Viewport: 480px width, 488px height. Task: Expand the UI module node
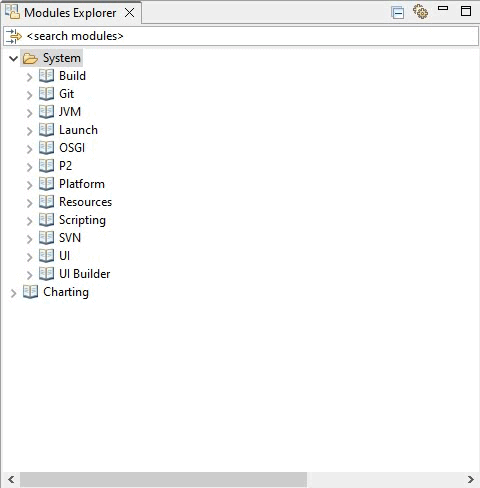30,257
